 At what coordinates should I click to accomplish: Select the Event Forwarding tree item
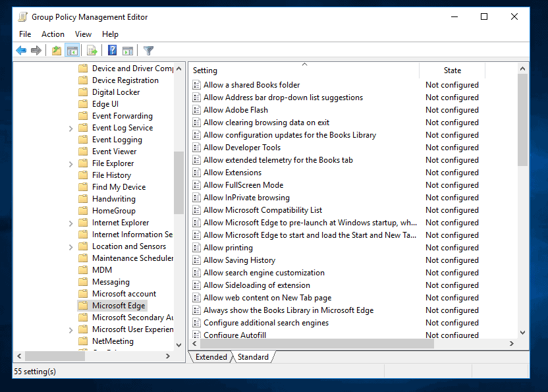123,116
